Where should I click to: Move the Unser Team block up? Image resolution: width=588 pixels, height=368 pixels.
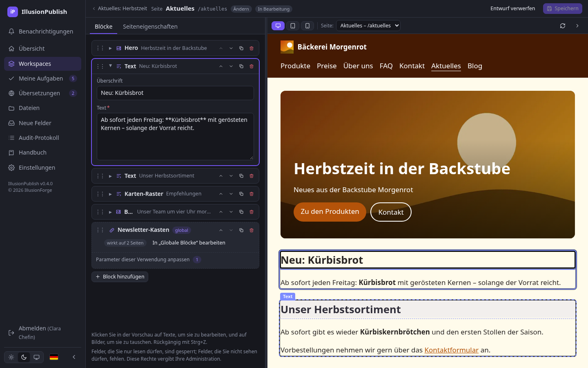point(221,212)
